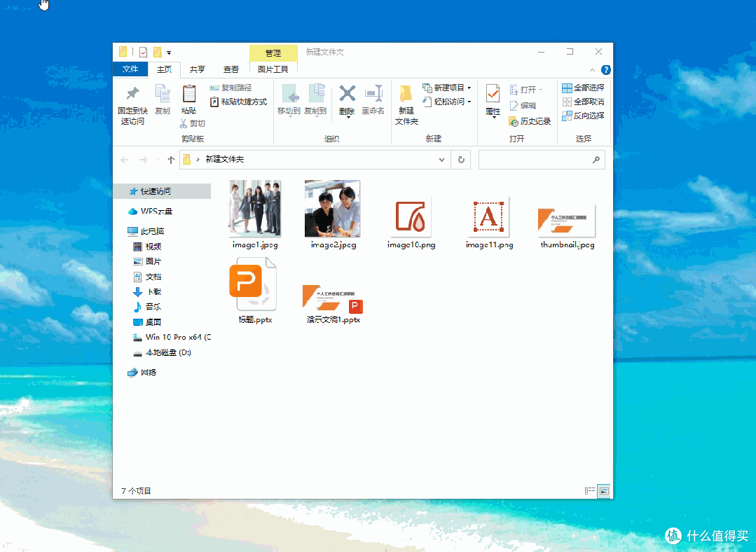Click the Edit (编辑) ribbon item
This screenshot has height=552, width=756.
523,106
